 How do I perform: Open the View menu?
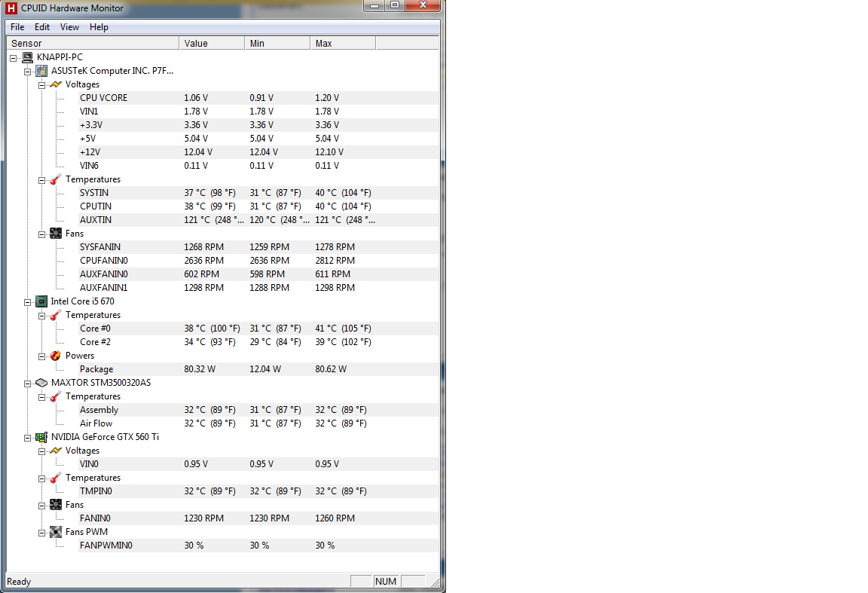point(70,27)
